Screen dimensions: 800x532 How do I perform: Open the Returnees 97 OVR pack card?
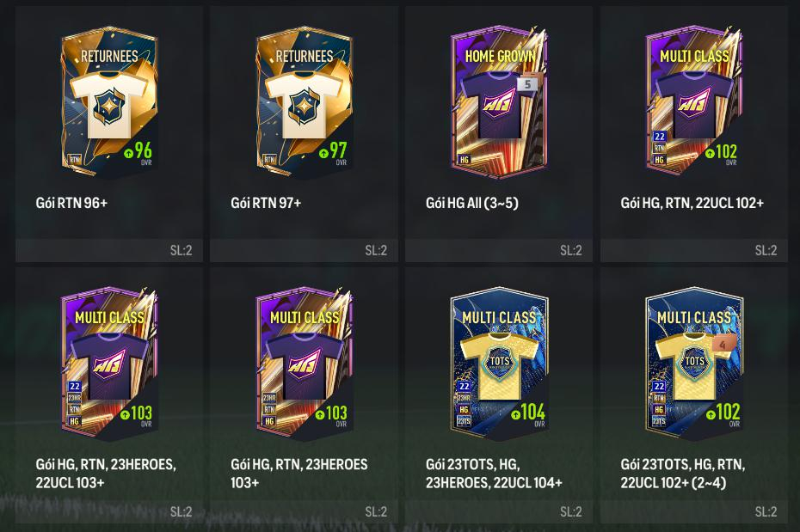(304, 102)
